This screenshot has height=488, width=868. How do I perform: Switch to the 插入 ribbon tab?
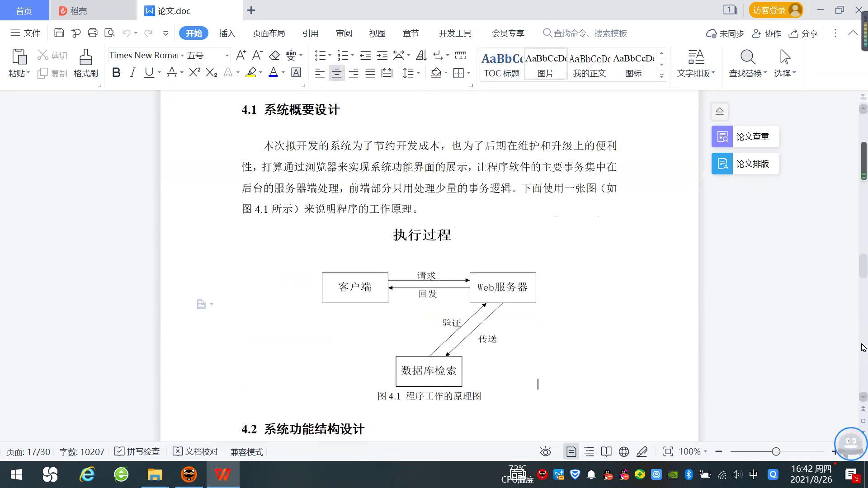coord(227,33)
